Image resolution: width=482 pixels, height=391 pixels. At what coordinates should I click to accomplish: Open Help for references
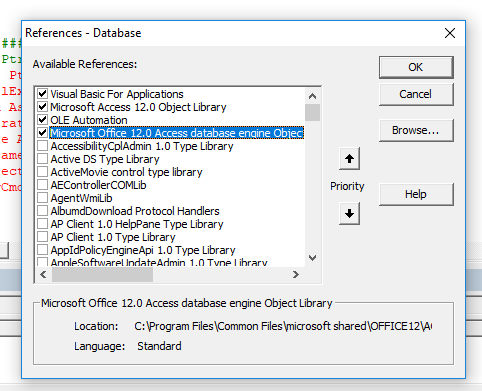coord(416,194)
